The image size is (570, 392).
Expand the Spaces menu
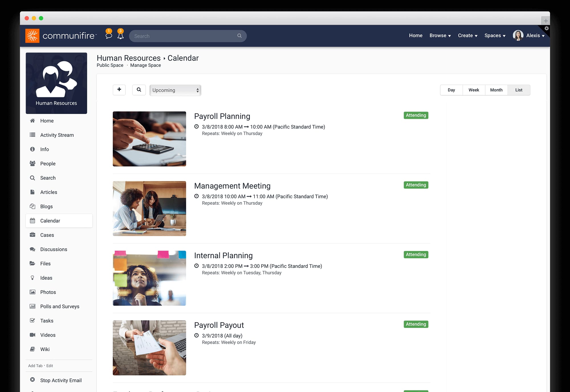point(495,35)
